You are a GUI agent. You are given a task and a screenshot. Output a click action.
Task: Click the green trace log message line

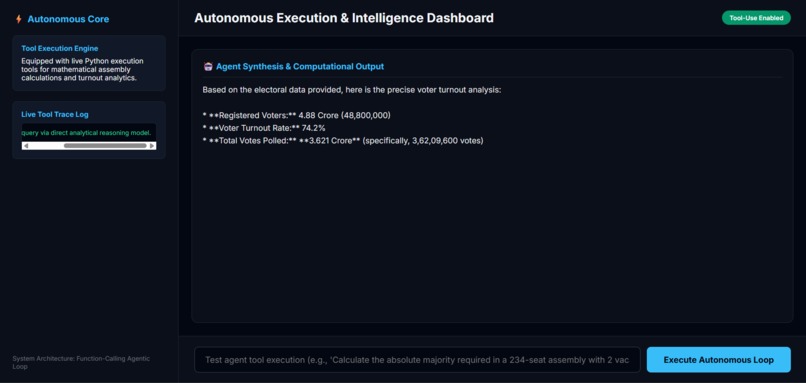coord(86,133)
